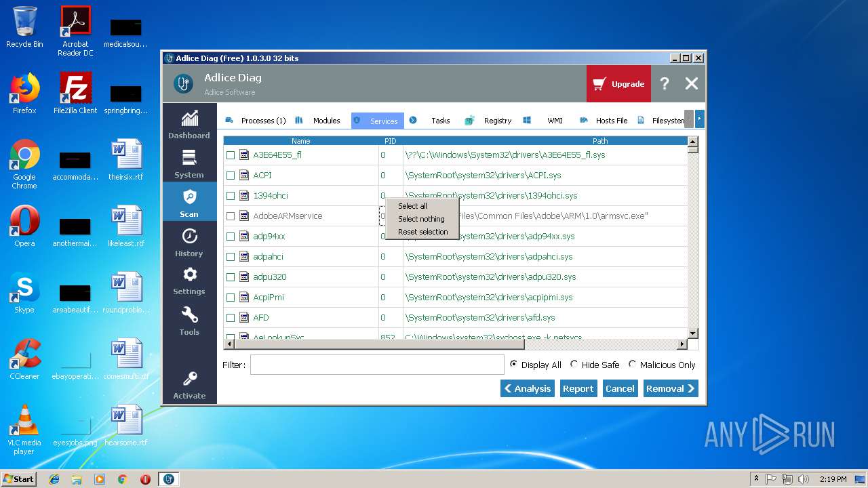Image resolution: width=868 pixels, height=488 pixels.
Task: Open CCleaner desktop shortcut
Action: (x=24, y=359)
